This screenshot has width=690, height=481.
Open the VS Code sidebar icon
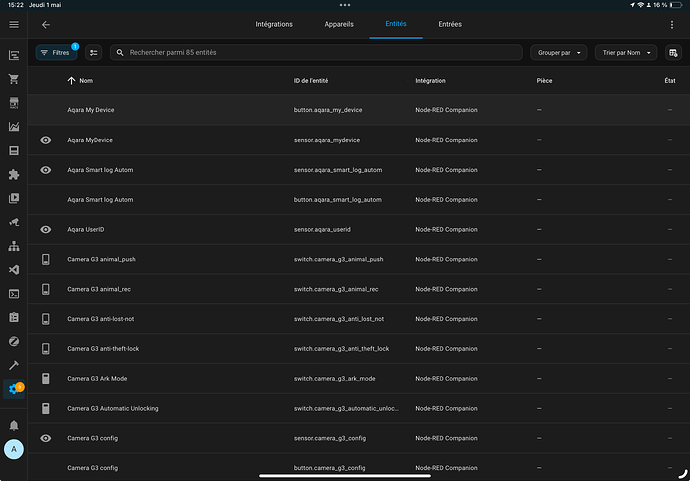[x=14, y=270]
